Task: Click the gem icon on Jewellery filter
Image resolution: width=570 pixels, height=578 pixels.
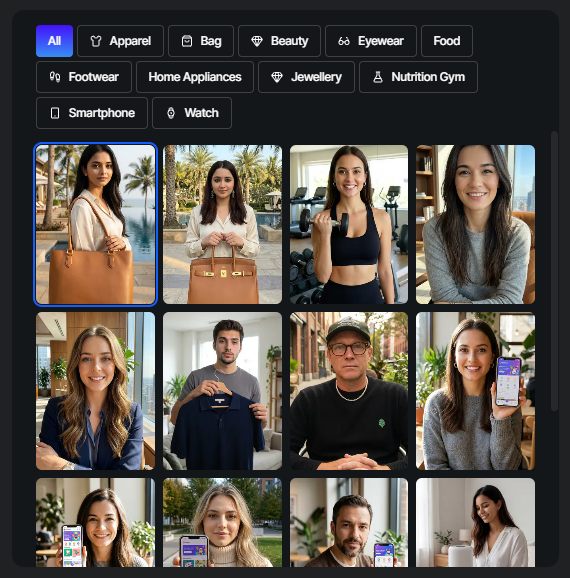Action: click(277, 77)
